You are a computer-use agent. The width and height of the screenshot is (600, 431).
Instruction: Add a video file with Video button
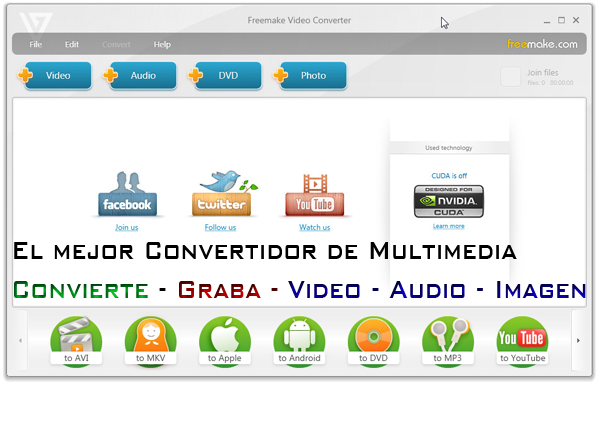[x=54, y=75]
